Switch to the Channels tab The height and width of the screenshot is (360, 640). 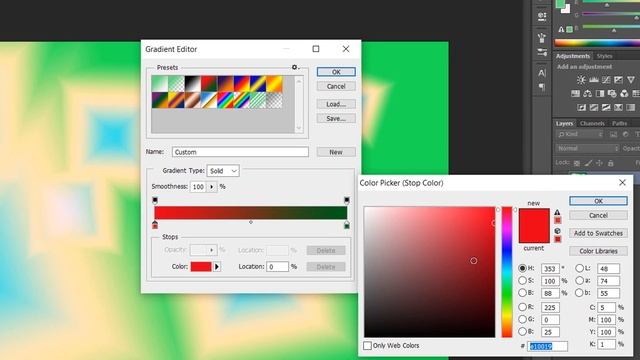pyautogui.click(x=592, y=123)
